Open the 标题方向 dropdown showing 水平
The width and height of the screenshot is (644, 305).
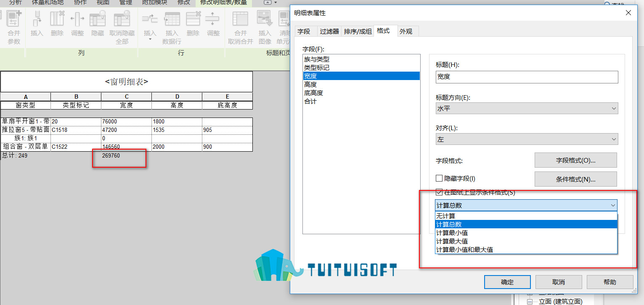527,108
